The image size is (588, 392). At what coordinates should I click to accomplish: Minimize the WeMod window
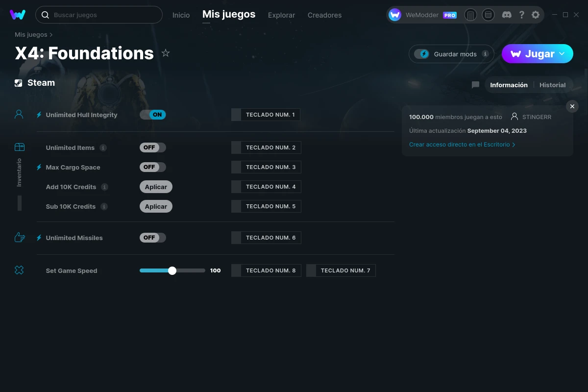click(554, 15)
